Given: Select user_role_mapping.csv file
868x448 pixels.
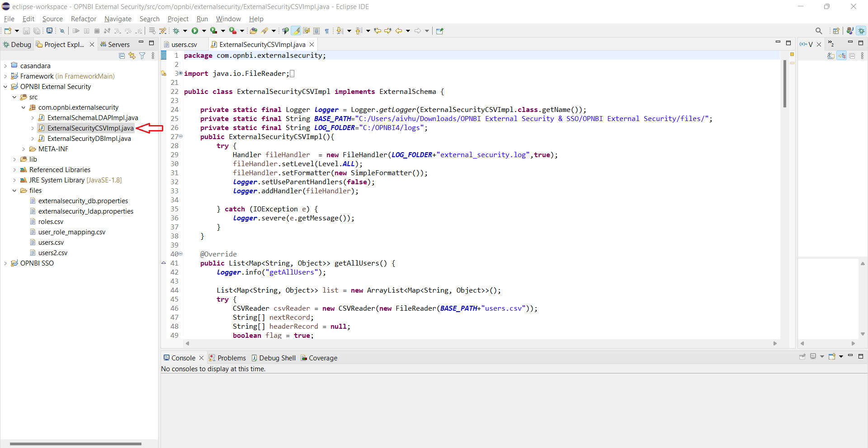Looking at the screenshot, I should click(x=72, y=232).
